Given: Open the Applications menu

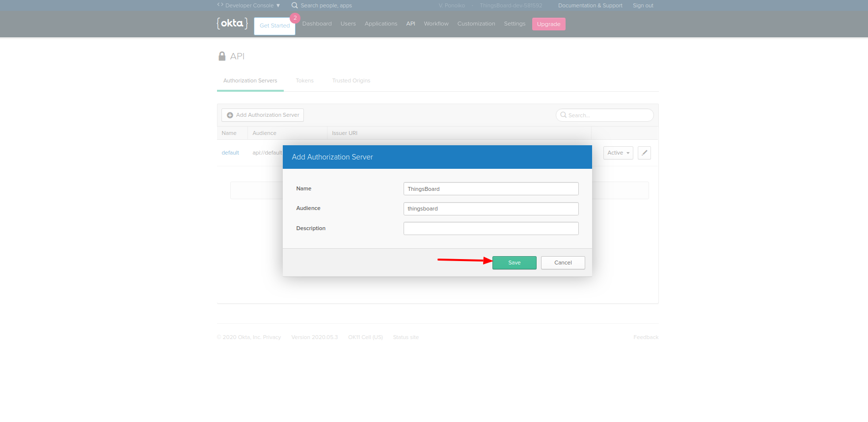Looking at the screenshot, I should tap(380, 24).
